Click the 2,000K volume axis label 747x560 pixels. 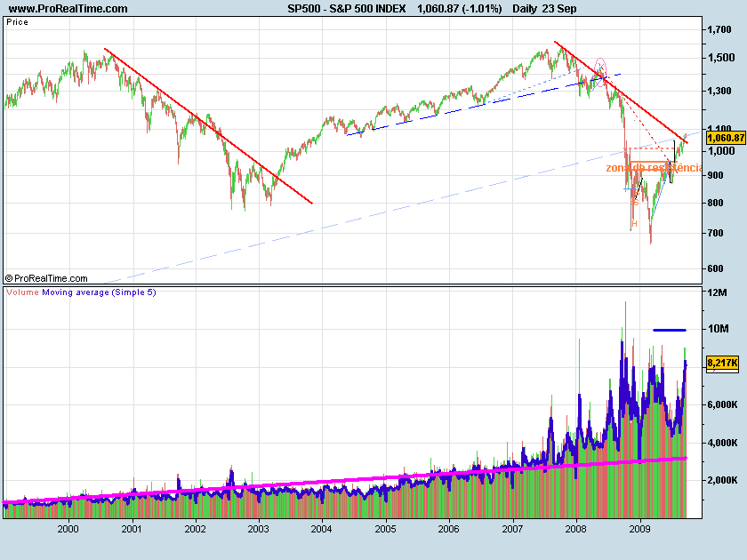click(x=723, y=480)
